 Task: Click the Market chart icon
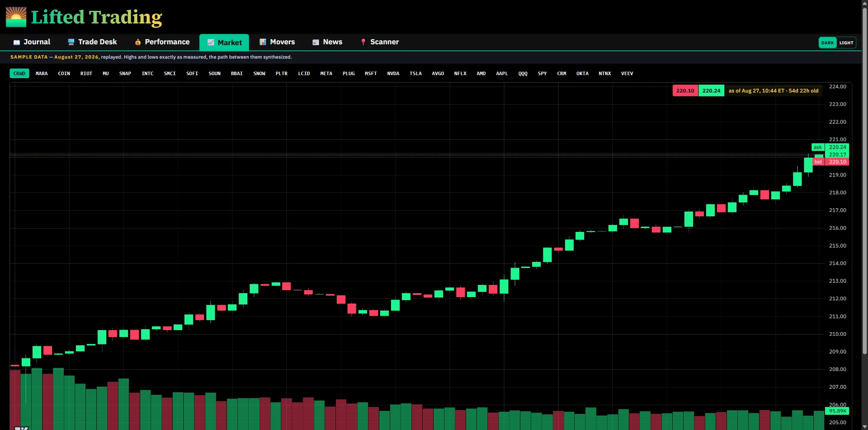(x=210, y=43)
